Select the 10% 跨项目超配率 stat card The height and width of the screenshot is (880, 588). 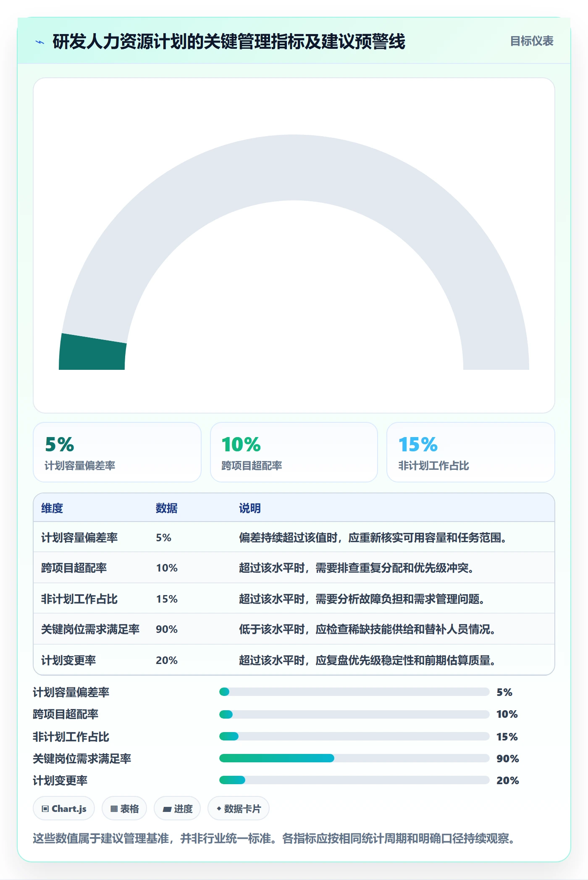coord(294,452)
